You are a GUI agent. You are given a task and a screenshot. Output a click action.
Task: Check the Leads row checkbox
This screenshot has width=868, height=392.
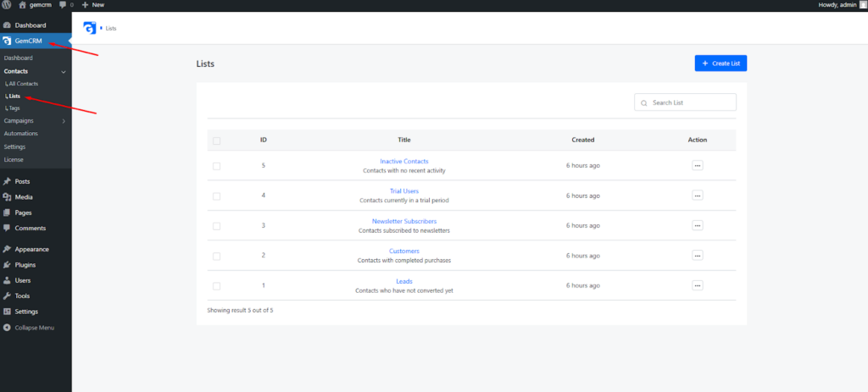click(x=216, y=286)
